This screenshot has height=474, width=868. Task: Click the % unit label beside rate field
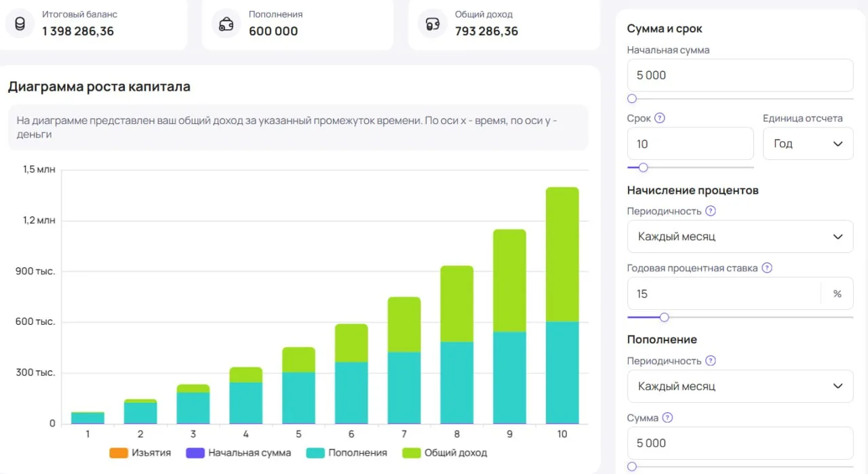tap(837, 294)
